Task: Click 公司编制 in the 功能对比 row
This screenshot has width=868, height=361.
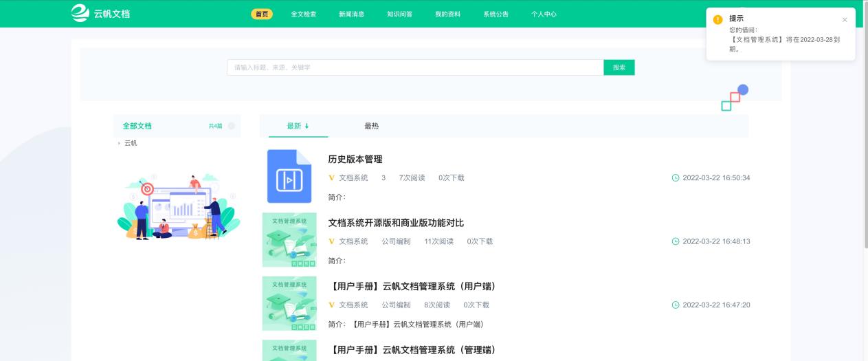Action: pyautogui.click(x=396, y=241)
